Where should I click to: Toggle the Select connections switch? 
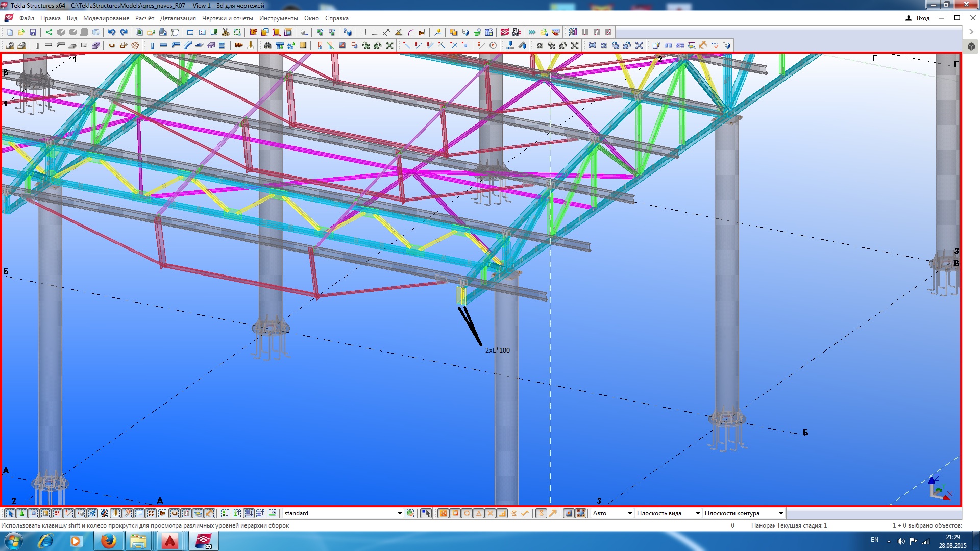pyautogui.click(x=22, y=513)
